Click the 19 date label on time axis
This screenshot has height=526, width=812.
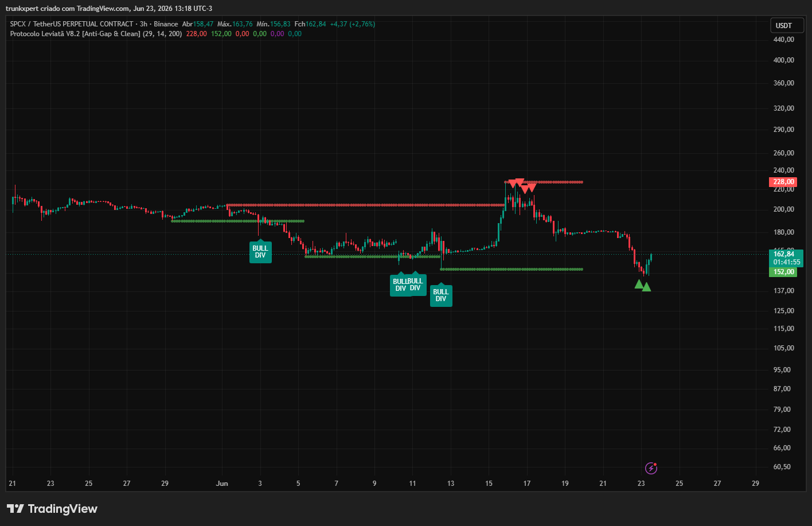click(x=565, y=484)
